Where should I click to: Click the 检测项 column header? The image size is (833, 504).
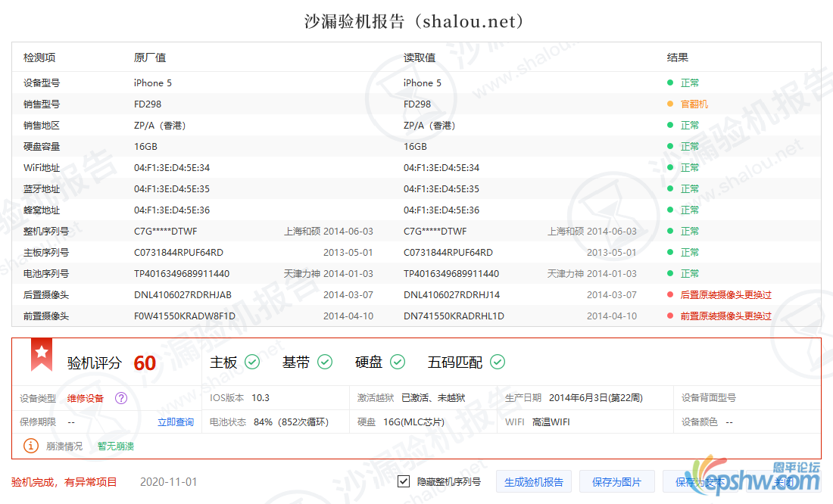(39, 58)
